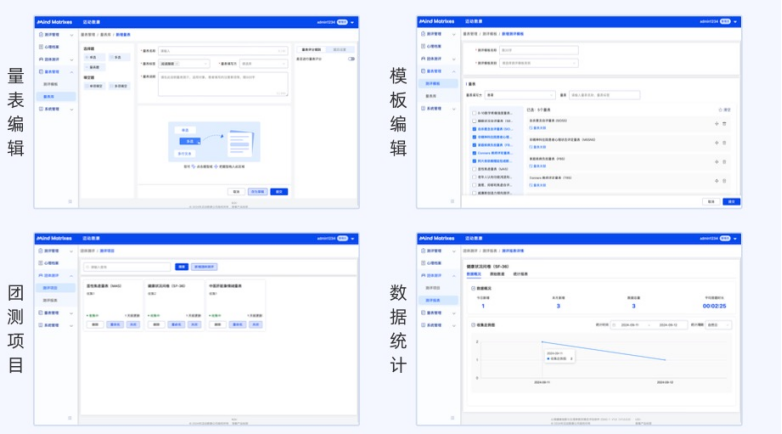Expand 测评管理 chevron in the 量表编辑 sidebar
782x434 pixels.
(x=71, y=35)
